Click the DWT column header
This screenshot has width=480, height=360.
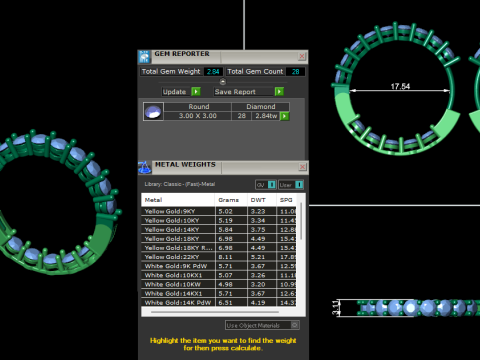[262, 200]
